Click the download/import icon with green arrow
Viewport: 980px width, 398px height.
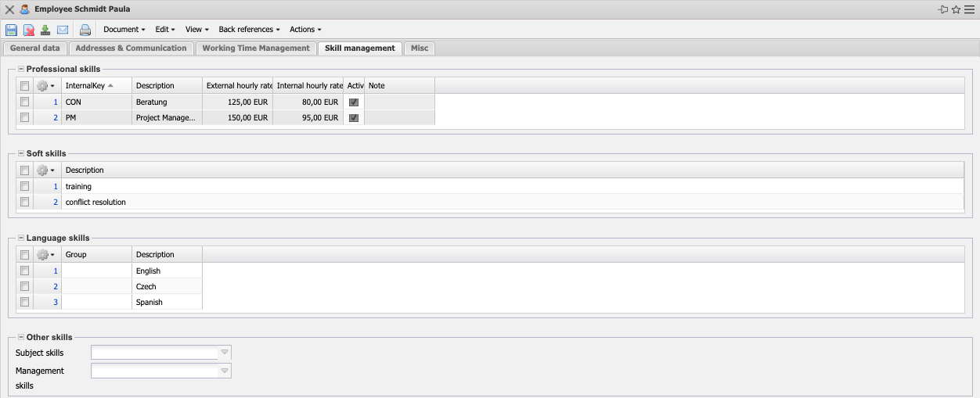(45, 30)
